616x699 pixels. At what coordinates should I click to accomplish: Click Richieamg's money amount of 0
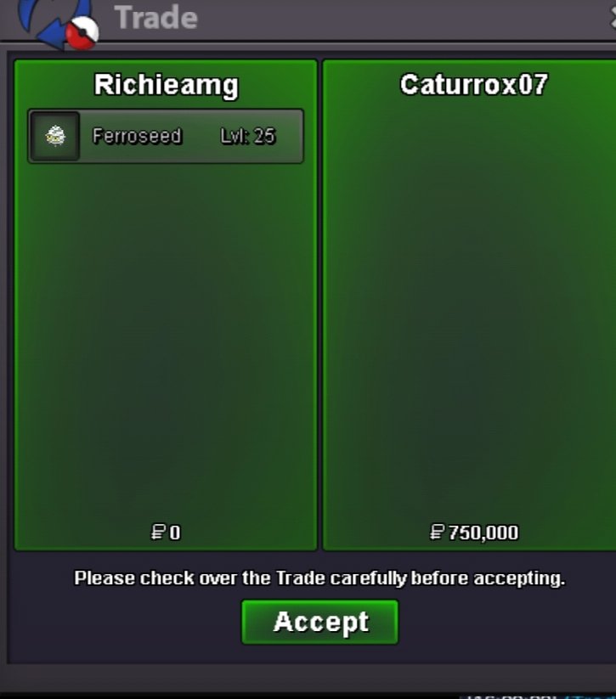(x=175, y=533)
